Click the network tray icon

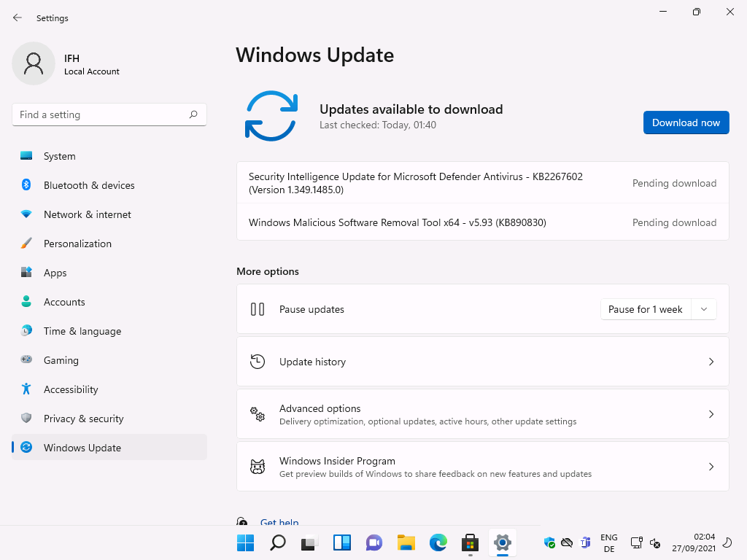point(636,542)
